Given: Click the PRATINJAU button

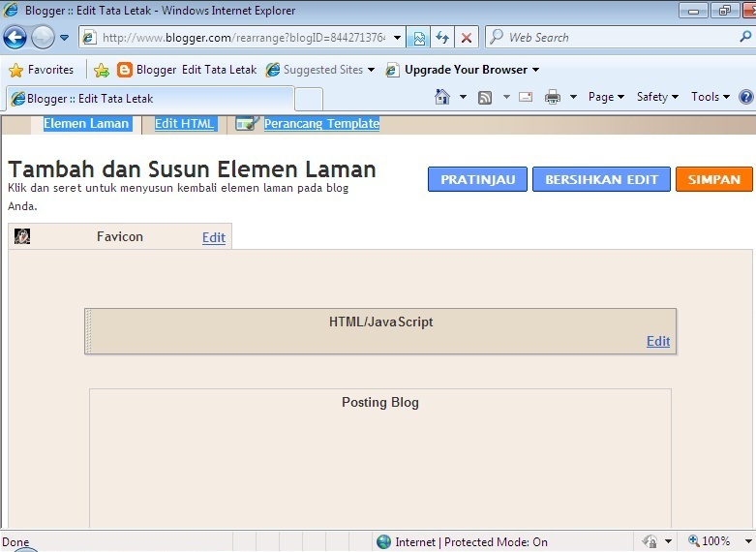Looking at the screenshot, I should [477, 179].
